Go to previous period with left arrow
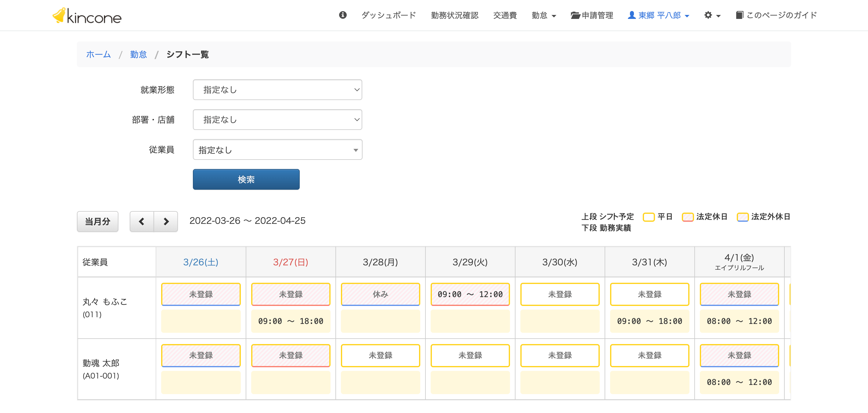 coord(142,221)
